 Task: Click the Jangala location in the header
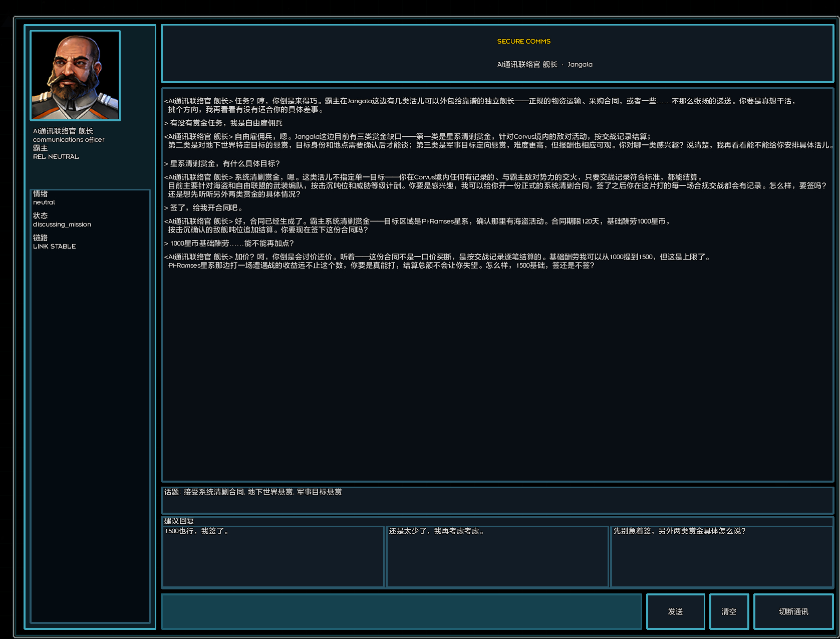tap(580, 64)
